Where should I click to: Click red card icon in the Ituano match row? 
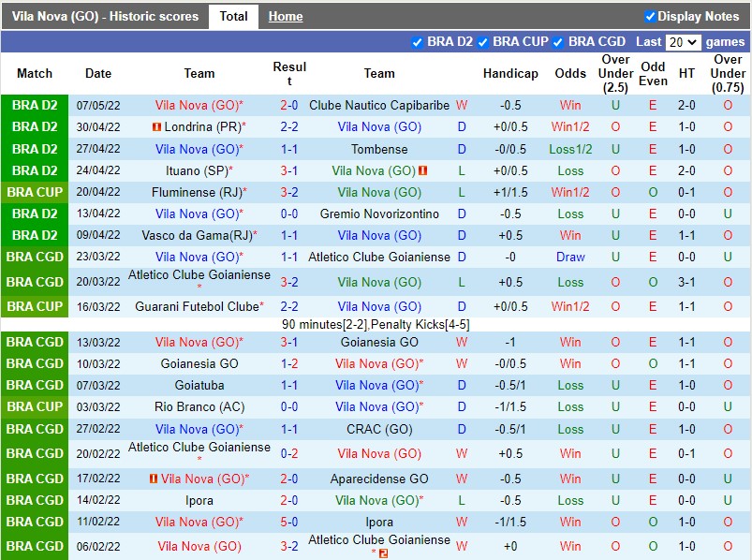pyautogui.click(x=423, y=170)
